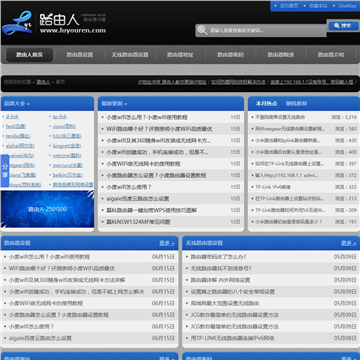Open the 路由器密码 navigation item
This screenshot has height=360, width=360.
click(x=230, y=55)
